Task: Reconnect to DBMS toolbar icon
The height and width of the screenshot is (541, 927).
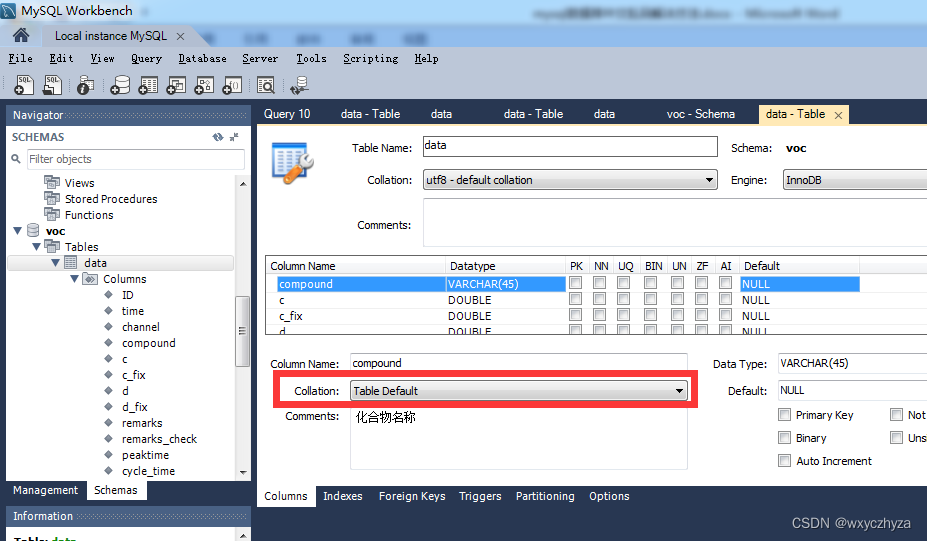Action: click(299, 85)
